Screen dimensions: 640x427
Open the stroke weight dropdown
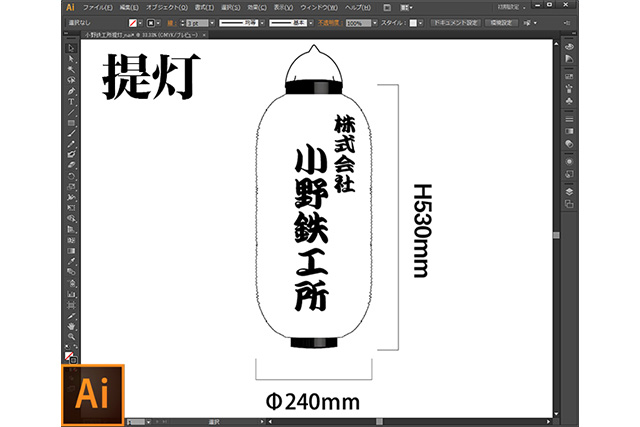(212, 23)
